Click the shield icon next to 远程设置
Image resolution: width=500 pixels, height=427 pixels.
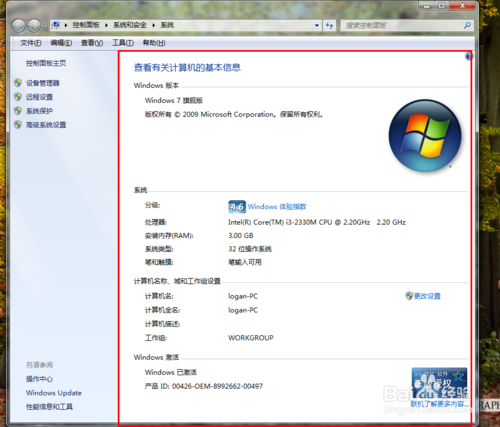[x=18, y=97]
